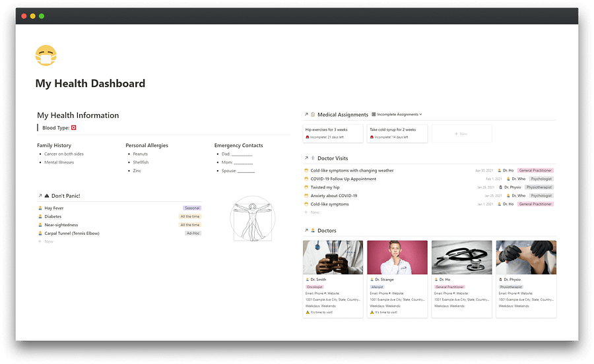Image resolution: width=594 pixels, height=364 pixels.
Task: Open Medical Assignments via its arrow icon
Action: (x=306, y=114)
